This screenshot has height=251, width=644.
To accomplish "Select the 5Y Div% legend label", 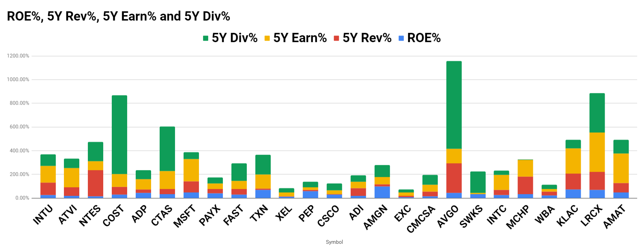I will (x=234, y=38).
